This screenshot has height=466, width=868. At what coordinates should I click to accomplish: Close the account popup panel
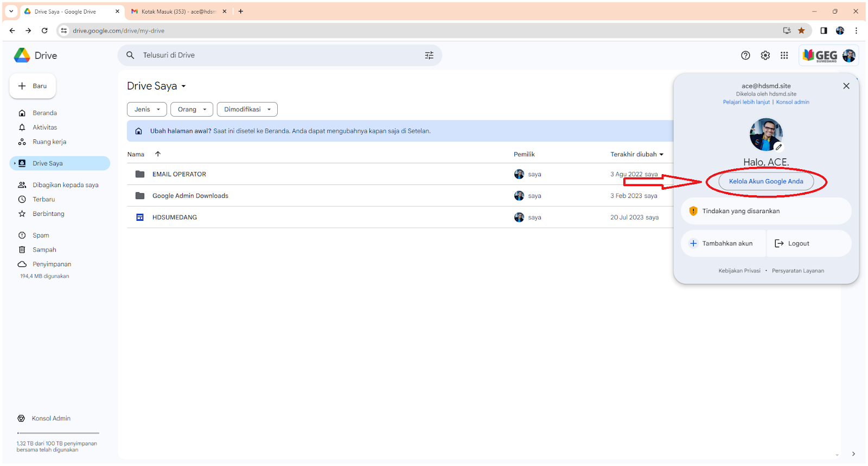[x=846, y=86]
